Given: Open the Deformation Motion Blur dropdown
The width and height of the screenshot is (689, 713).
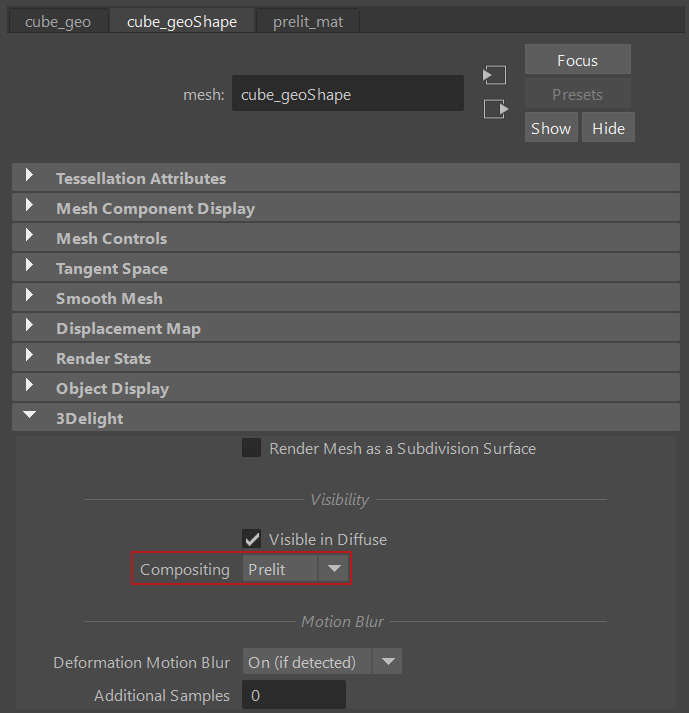Looking at the screenshot, I should [x=321, y=662].
